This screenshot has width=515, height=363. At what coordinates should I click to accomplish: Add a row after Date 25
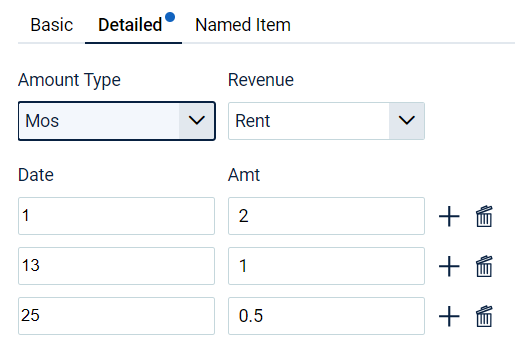(x=449, y=316)
